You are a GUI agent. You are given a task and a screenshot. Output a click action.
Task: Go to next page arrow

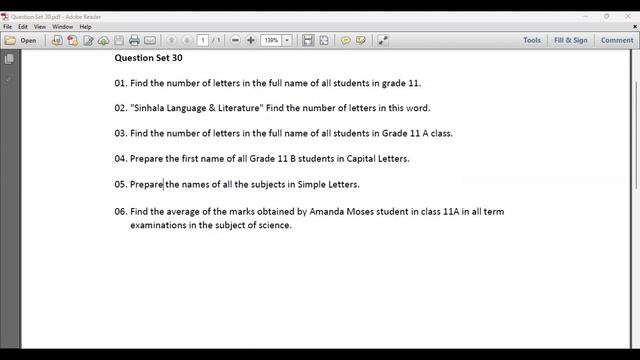187,40
